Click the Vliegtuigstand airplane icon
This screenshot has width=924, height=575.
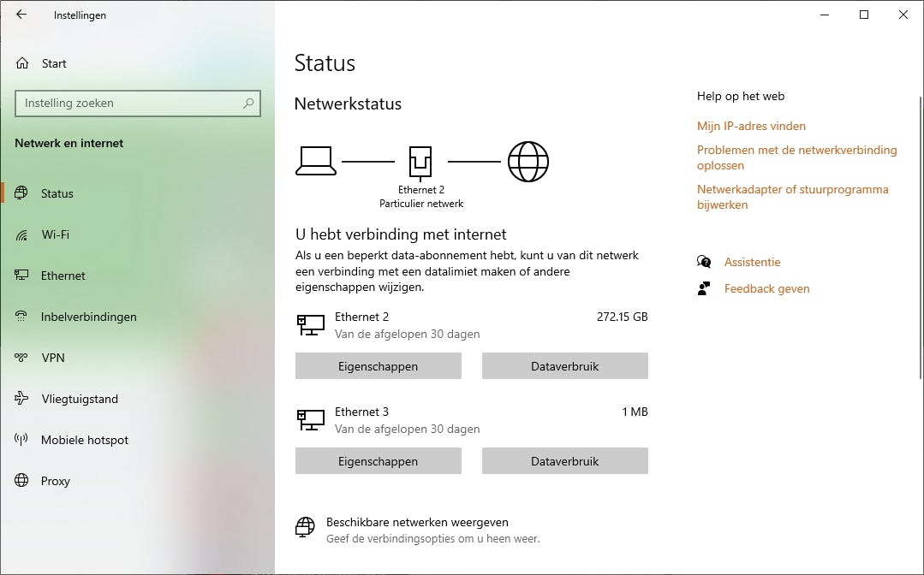click(x=22, y=399)
